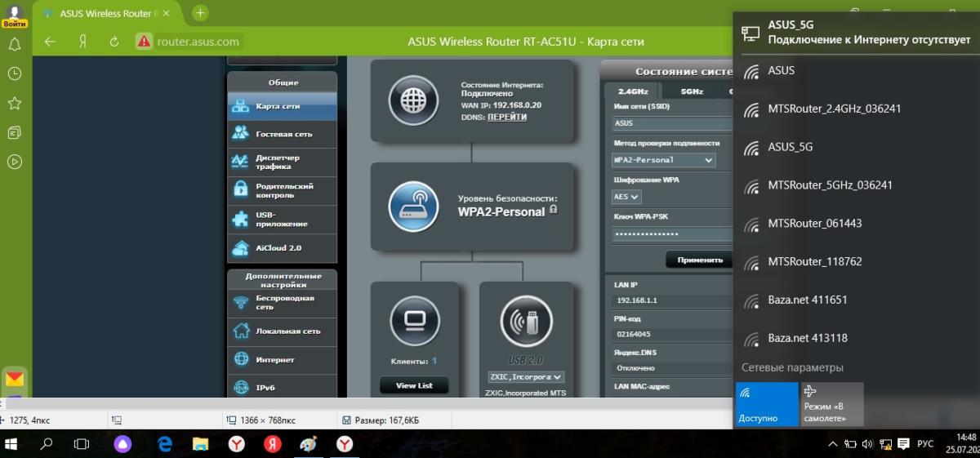The height and width of the screenshot is (458, 980).
Task: Follow the DDNS 'ПЕРЕЙТИ' link
Action: tap(506, 117)
